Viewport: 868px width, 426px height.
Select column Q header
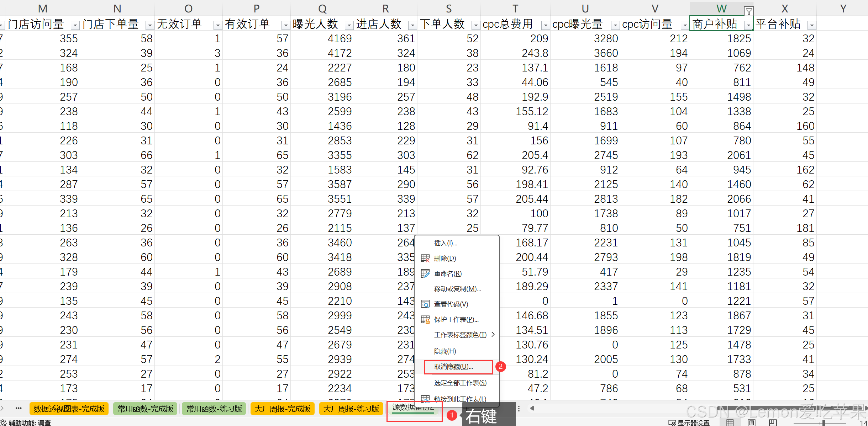(x=322, y=9)
